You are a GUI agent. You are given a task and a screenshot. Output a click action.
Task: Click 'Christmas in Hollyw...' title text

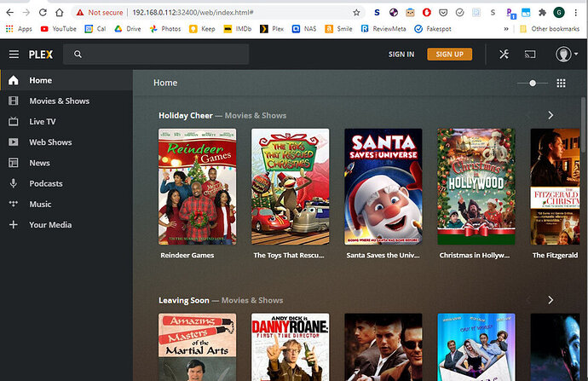coord(475,256)
